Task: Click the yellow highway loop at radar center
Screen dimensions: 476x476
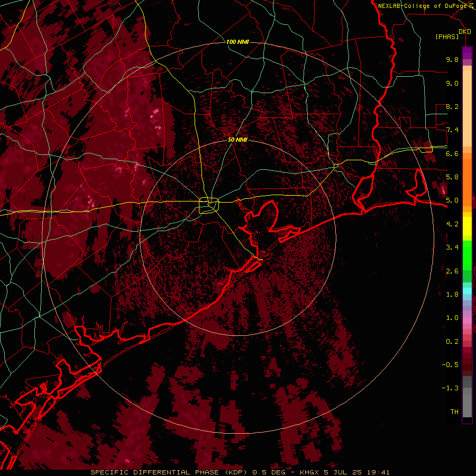Action: [209, 205]
